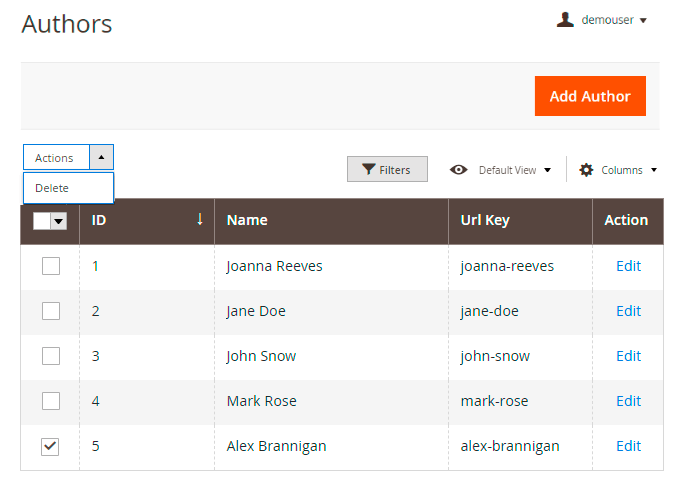The image size is (685, 500).
Task: Edit the John Snow author
Action: (x=628, y=356)
